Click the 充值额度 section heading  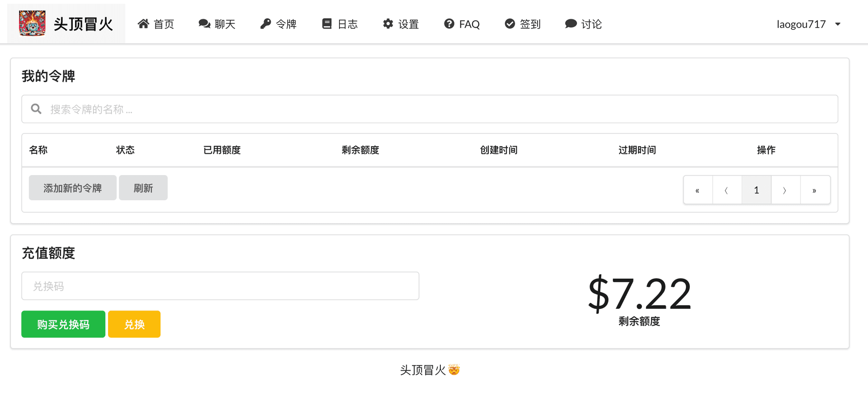pyautogui.click(x=48, y=253)
